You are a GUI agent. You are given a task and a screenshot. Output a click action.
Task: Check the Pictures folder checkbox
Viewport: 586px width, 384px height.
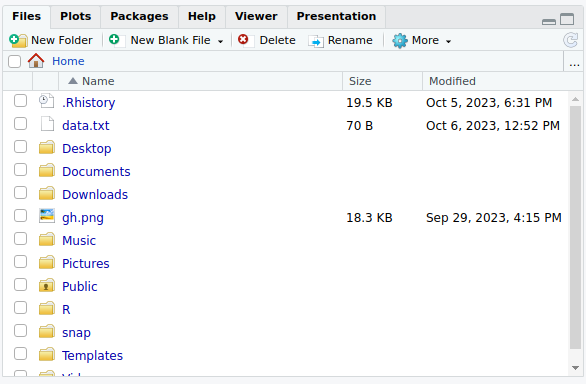pos(20,262)
